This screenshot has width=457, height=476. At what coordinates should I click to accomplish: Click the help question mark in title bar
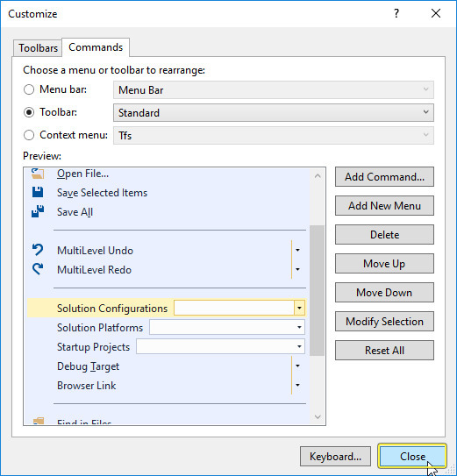coord(396,13)
